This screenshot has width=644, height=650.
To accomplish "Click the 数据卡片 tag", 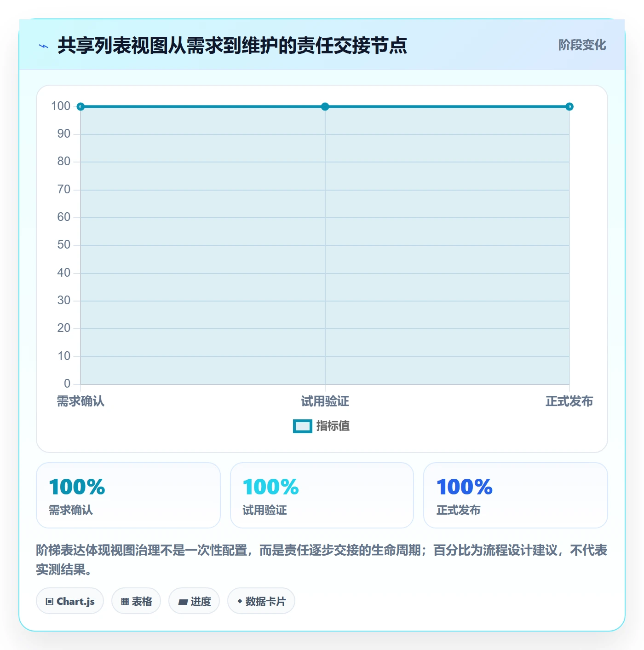I will click(261, 601).
